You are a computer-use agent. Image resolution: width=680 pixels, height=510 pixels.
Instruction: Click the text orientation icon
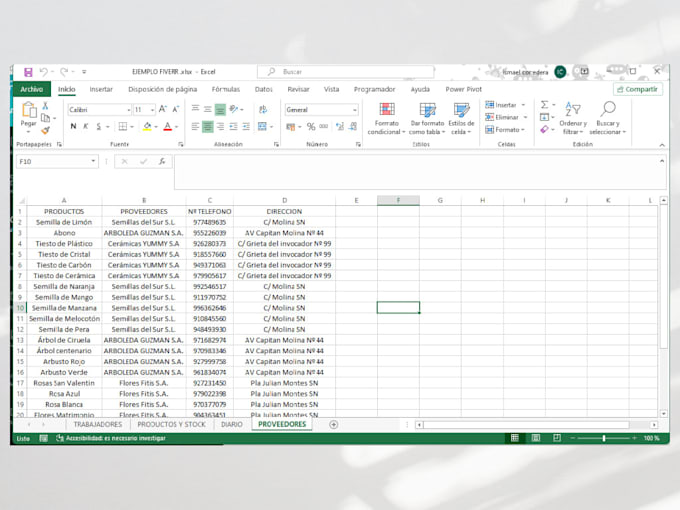tap(234, 109)
